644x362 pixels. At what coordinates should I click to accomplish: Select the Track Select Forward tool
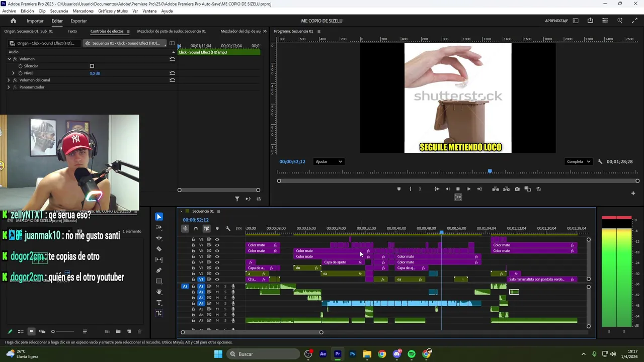tap(159, 227)
